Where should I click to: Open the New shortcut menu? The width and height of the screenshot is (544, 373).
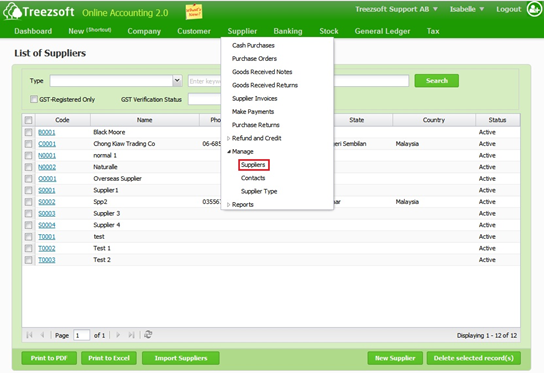[x=90, y=31]
